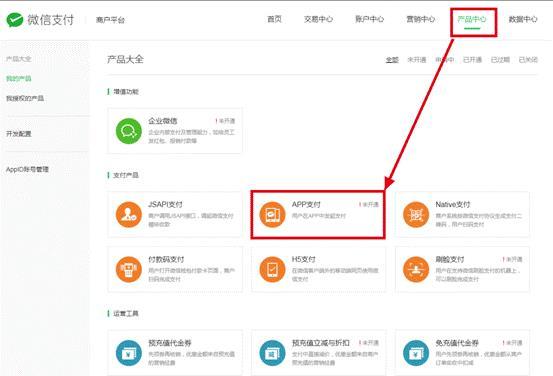The width and height of the screenshot is (553, 376).
Task: Select the H5支付 phone icon
Action: 272,269
